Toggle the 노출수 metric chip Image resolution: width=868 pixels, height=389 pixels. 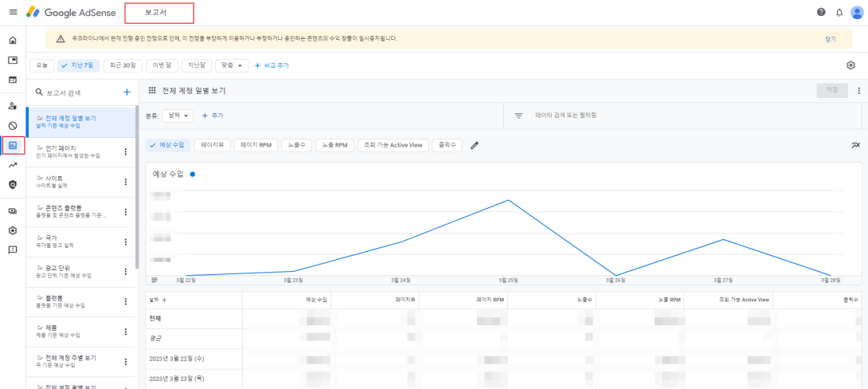(x=297, y=145)
